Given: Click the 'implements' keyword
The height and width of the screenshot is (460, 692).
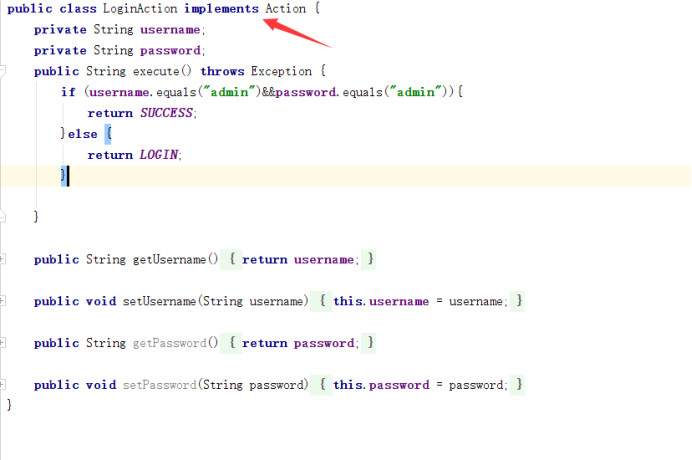Looking at the screenshot, I should (221, 8).
